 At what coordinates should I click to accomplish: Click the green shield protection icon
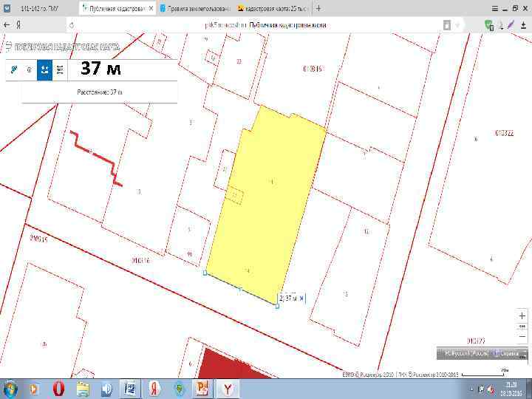(488, 25)
